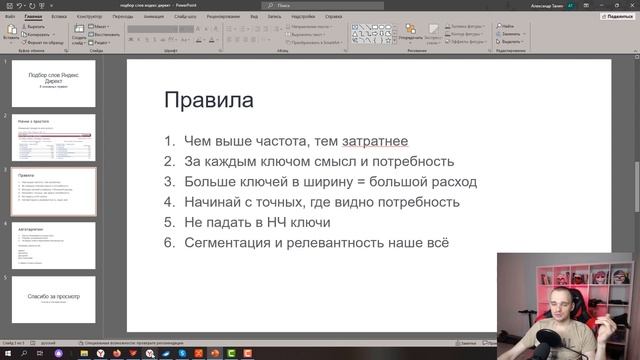Open the Shape Effects (Эффекты фигуры) dropdown
This screenshot has height=360, width=640.
coord(465,41)
